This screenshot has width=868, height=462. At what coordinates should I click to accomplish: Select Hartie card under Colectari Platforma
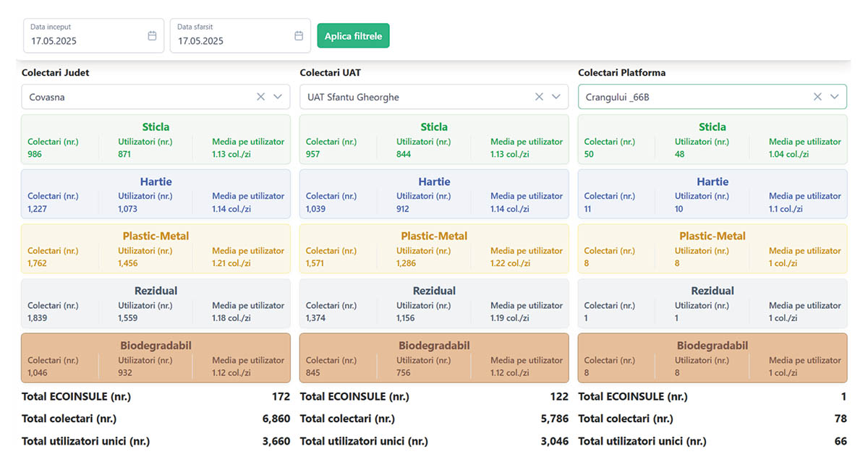click(712, 194)
